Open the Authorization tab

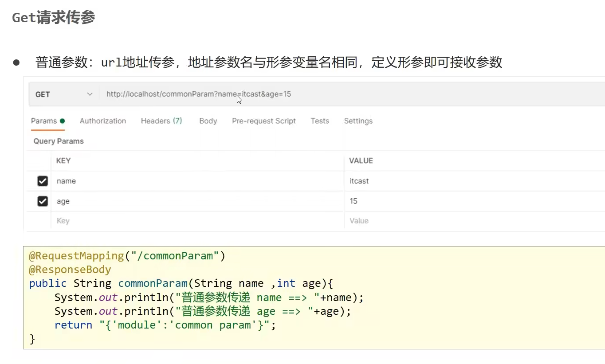point(102,121)
